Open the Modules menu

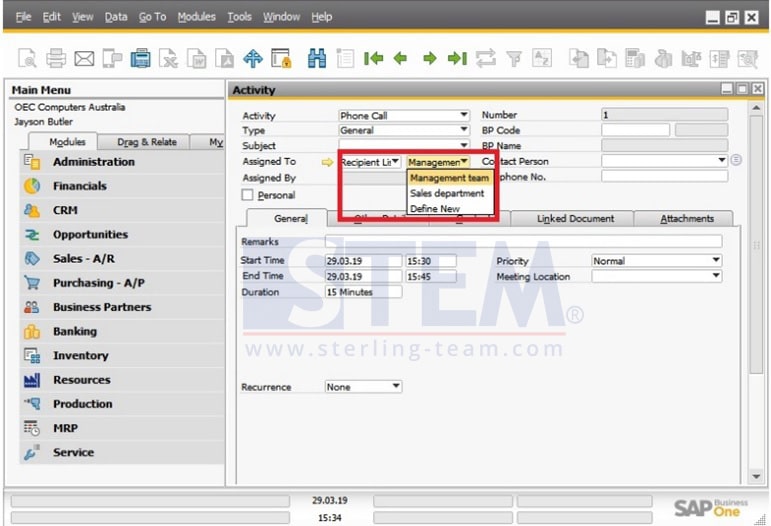click(x=197, y=17)
